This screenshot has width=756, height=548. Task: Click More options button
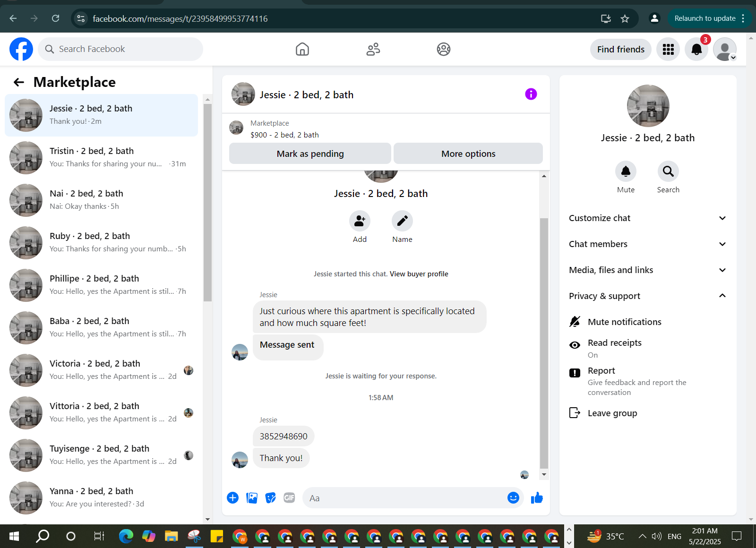[x=468, y=154]
